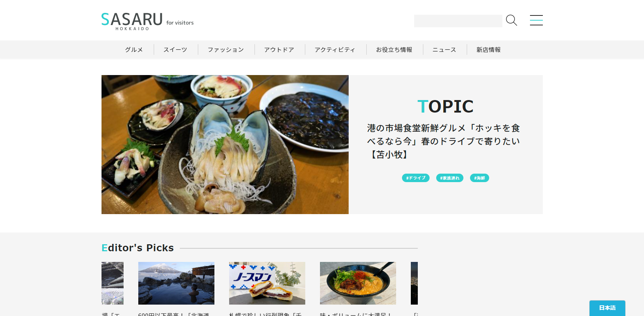Click inside the search input field
644x316 pixels.
coord(458,21)
